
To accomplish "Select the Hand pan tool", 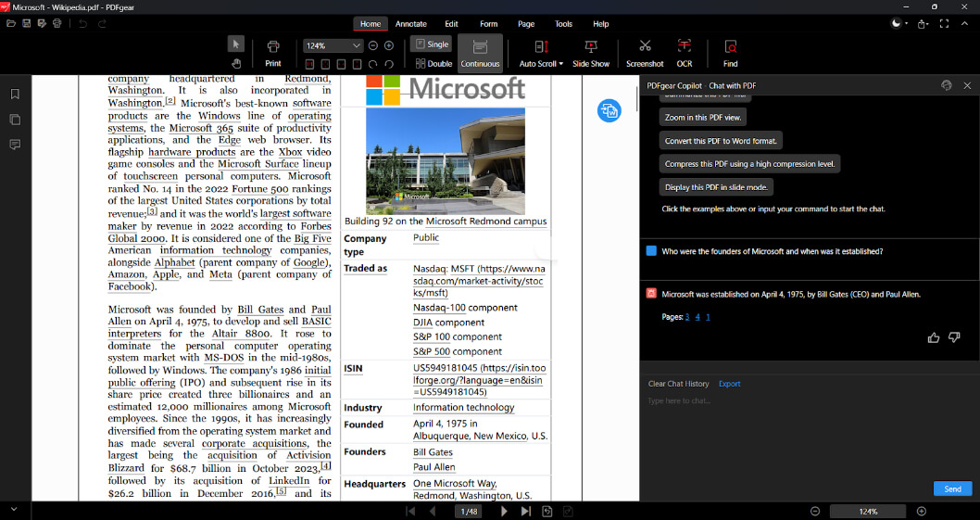I will (236, 63).
